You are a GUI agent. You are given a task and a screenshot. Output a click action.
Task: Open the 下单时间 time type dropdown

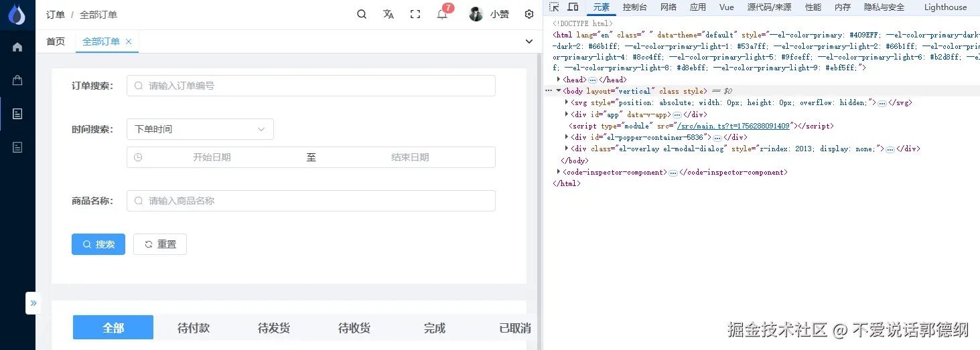[x=200, y=129]
